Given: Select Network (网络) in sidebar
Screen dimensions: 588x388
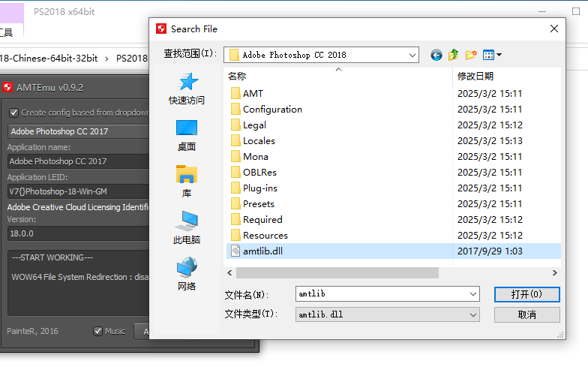Looking at the screenshot, I should pyautogui.click(x=187, y=274).
